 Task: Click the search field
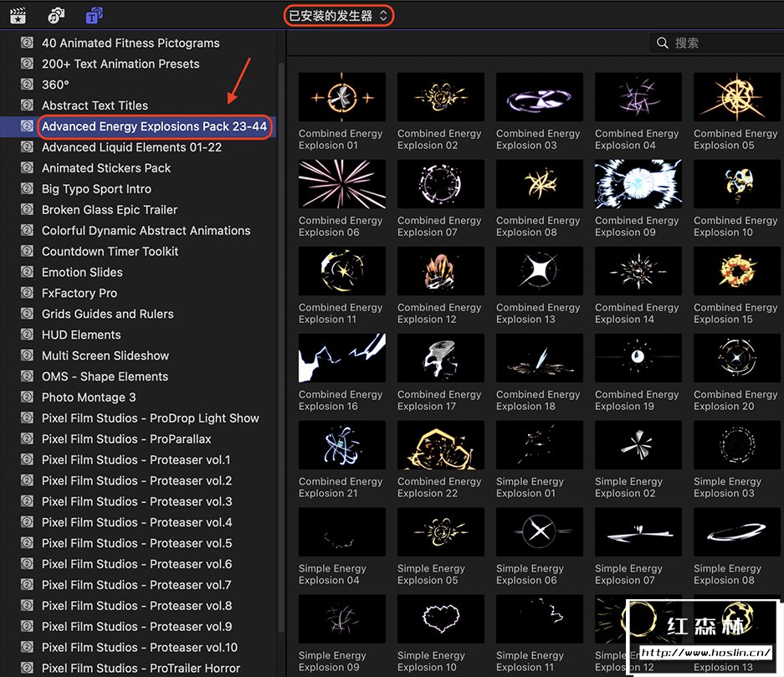(717, 43)
